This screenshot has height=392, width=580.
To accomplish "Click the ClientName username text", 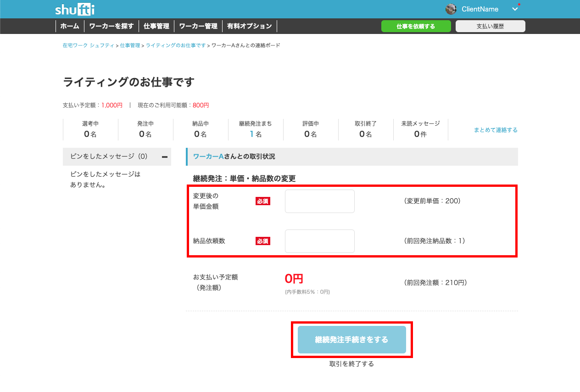I will tap(480, 9).
